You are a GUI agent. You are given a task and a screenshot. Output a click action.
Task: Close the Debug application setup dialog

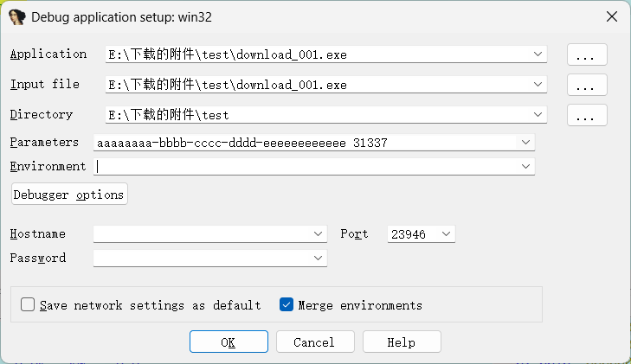click(x=612, y=17)
